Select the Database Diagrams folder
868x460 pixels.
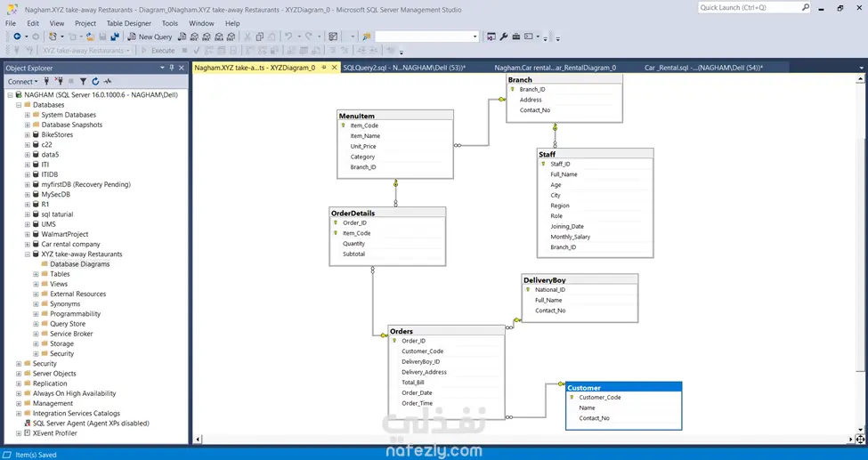click(x=80, y=264)
